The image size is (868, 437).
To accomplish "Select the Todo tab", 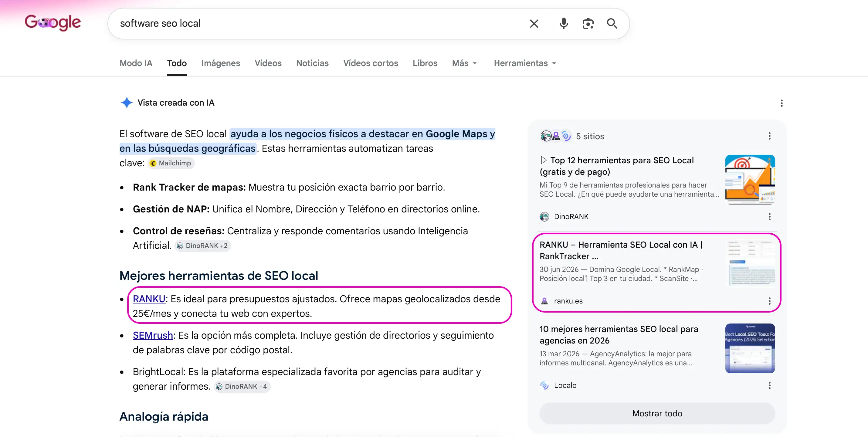I will tap(177, 63).
